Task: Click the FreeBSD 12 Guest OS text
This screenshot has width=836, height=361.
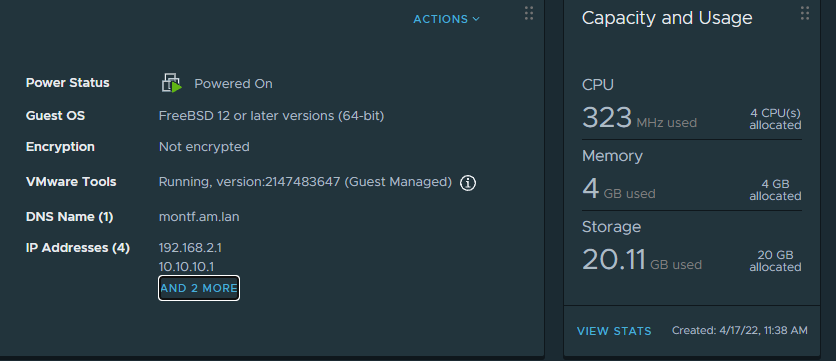Action: (271, 116)
